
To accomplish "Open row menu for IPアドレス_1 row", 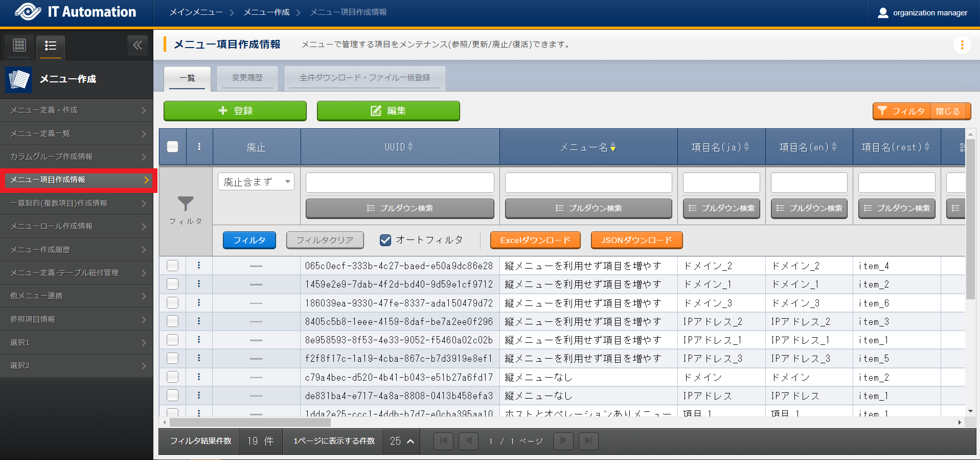I will 199,340.
